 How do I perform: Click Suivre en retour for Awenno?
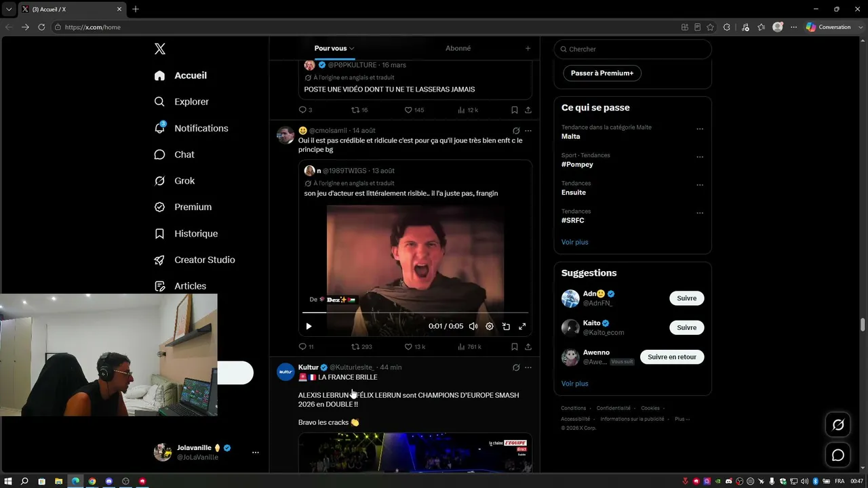tap(672, 357)
